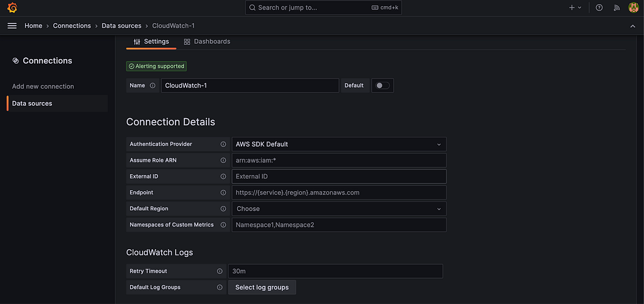The width and height of the screenshot is (644, 304).
Task: Open the Authentication Provider dropdown
Action: click(x=339, y=144)
